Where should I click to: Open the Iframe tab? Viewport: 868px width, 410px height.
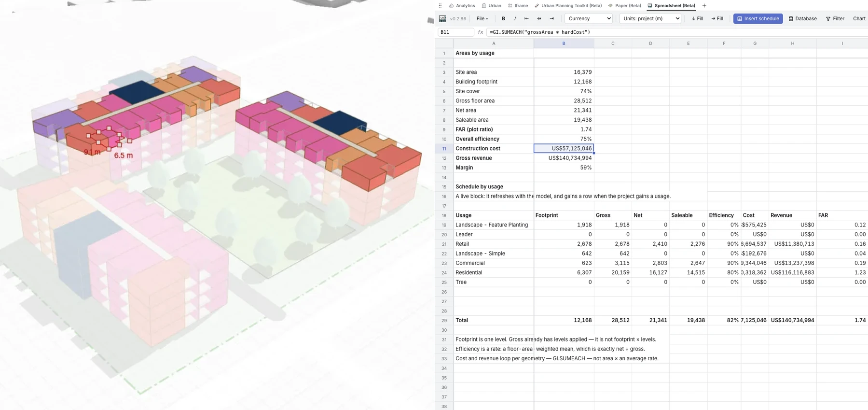click(518, 6)
